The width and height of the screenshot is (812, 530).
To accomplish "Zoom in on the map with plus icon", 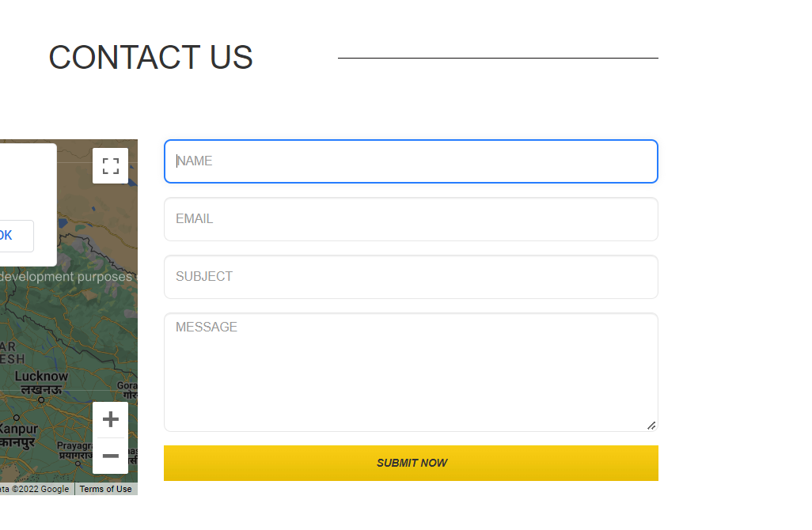I will point(110,418).
